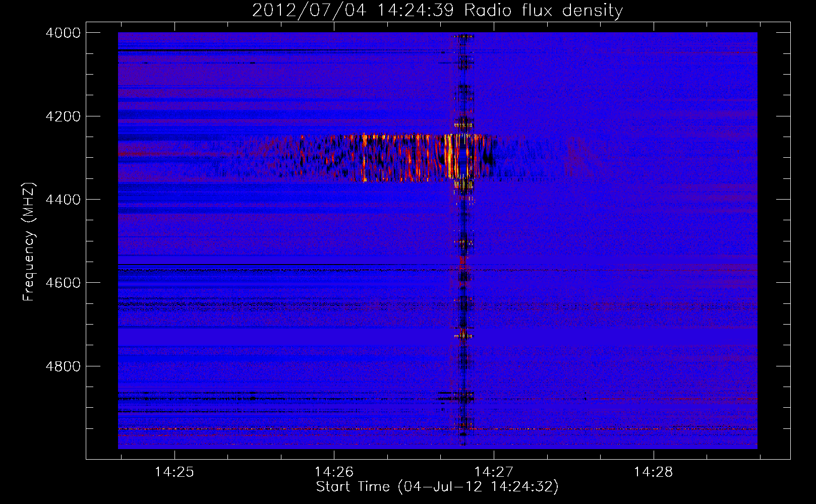
Task: Click the '4000' frequency tick label
Action: click(63, 33)
